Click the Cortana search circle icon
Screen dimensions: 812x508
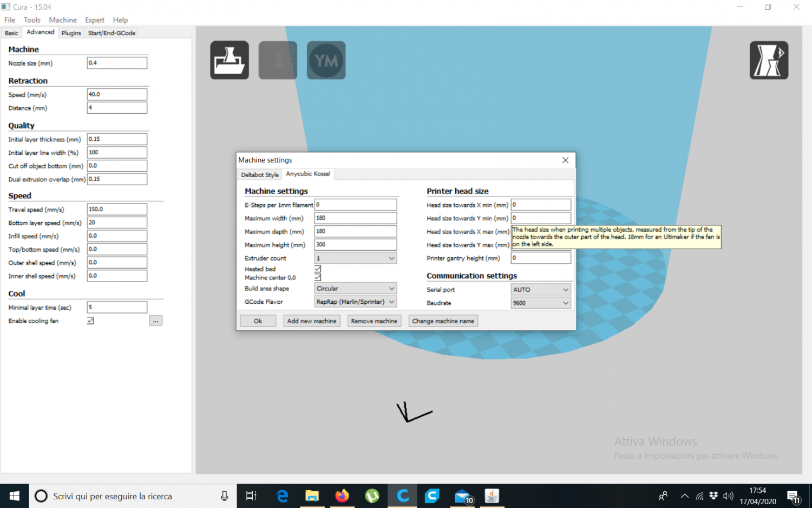coord(41,496)
